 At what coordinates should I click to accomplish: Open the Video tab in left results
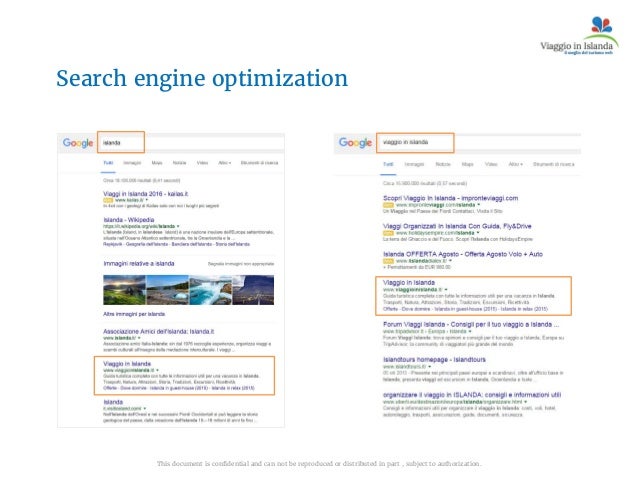point(202,163)
